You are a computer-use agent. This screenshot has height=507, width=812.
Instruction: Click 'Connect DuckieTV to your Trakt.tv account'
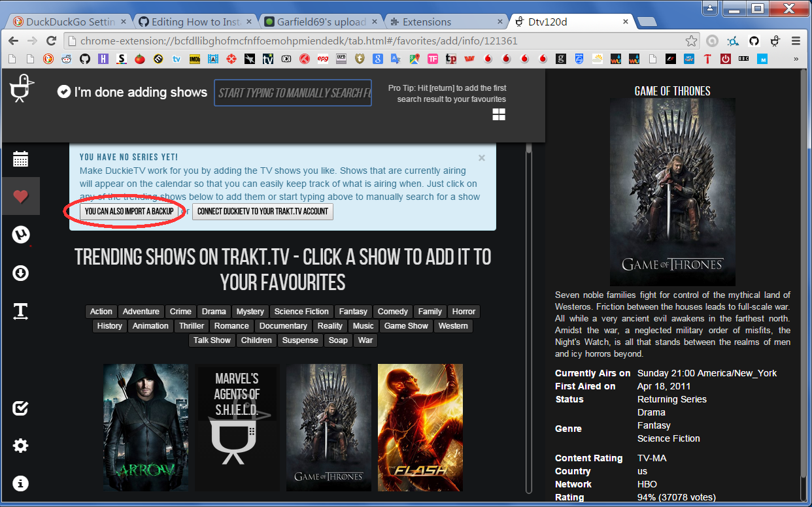[x=263, y=212]
